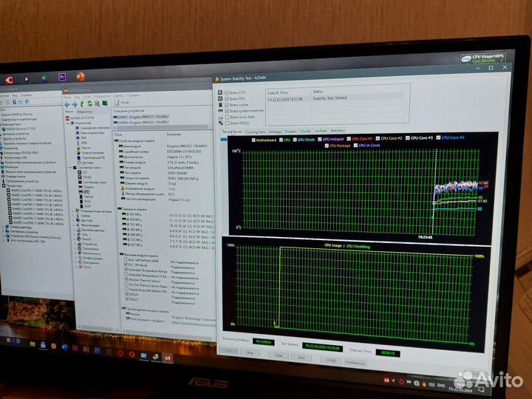This screenshot has height=399, width=532.
Task: Click the AIDA64 tray icon in system tray
Action: click(386, 381)
